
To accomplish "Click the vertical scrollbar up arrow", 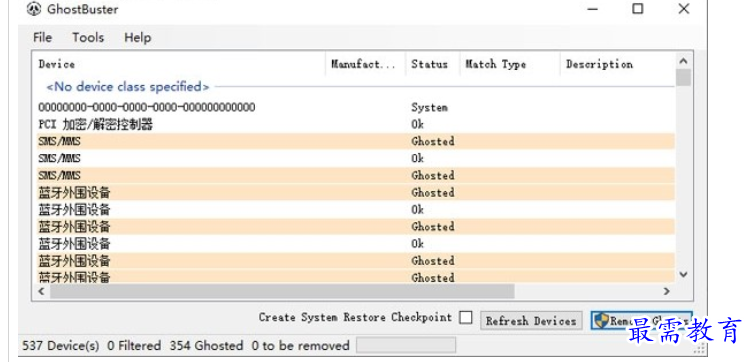I will click(x=684, y=61).
